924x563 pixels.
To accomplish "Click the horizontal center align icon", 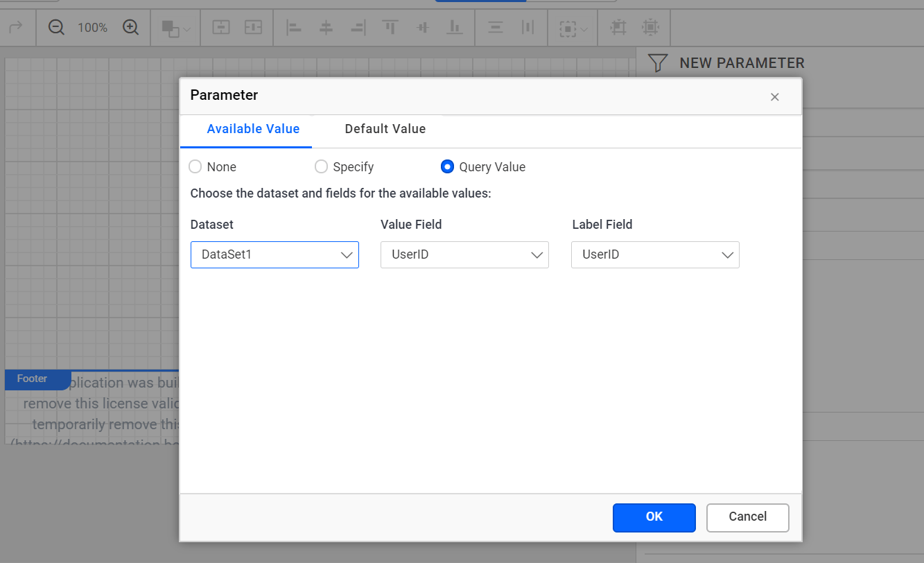I will coord(326,28).
